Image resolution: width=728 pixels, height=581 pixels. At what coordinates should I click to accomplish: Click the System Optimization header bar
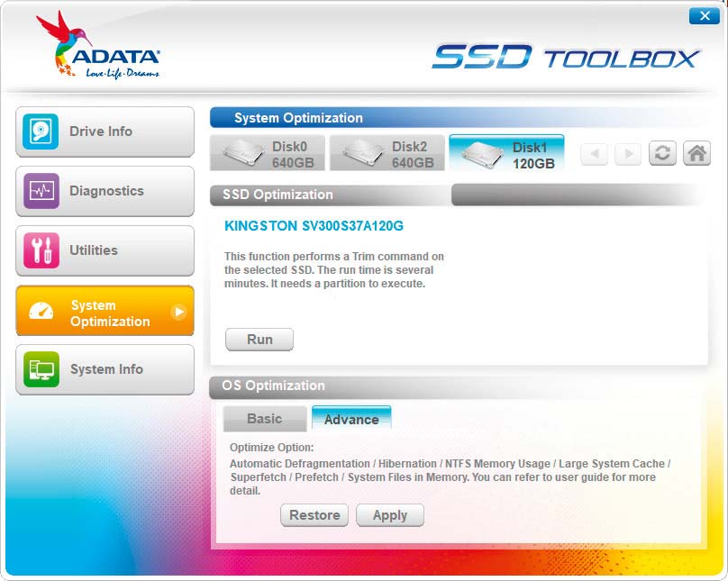[x=460, y=118]
